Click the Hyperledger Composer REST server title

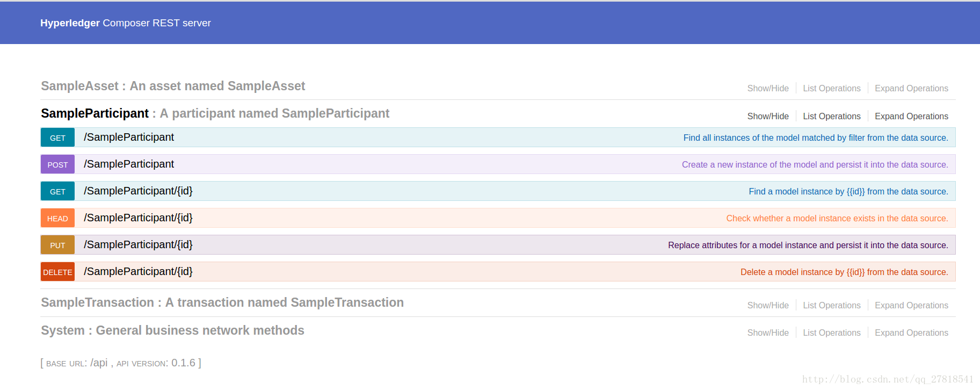pos(126,23)
